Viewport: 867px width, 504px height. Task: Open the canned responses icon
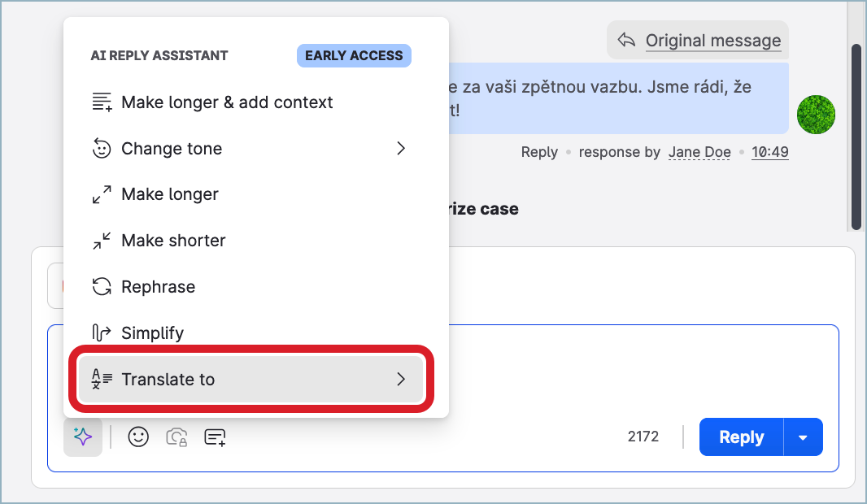pos(215,437)
